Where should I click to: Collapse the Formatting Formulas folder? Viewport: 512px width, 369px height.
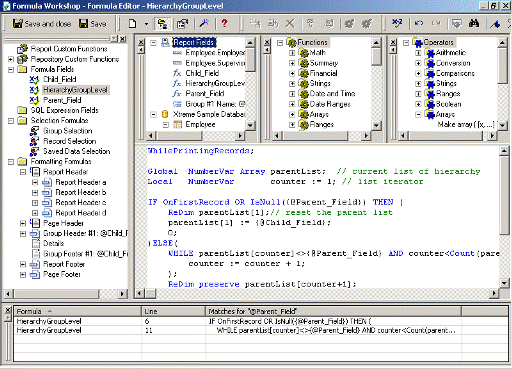tap(11, 162)
